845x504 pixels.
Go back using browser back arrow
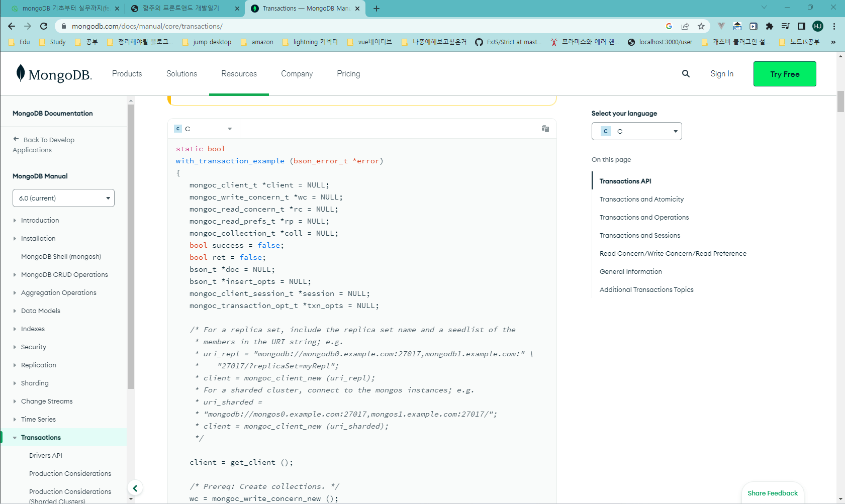[12, 26]
